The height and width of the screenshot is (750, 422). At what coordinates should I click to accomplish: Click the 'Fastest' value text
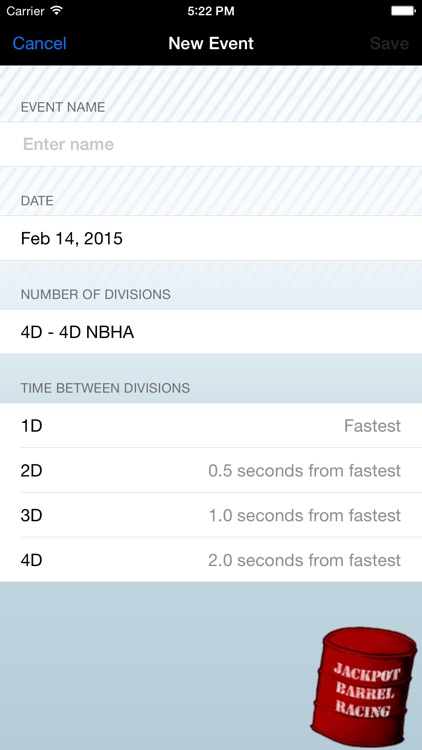[372, 426]
